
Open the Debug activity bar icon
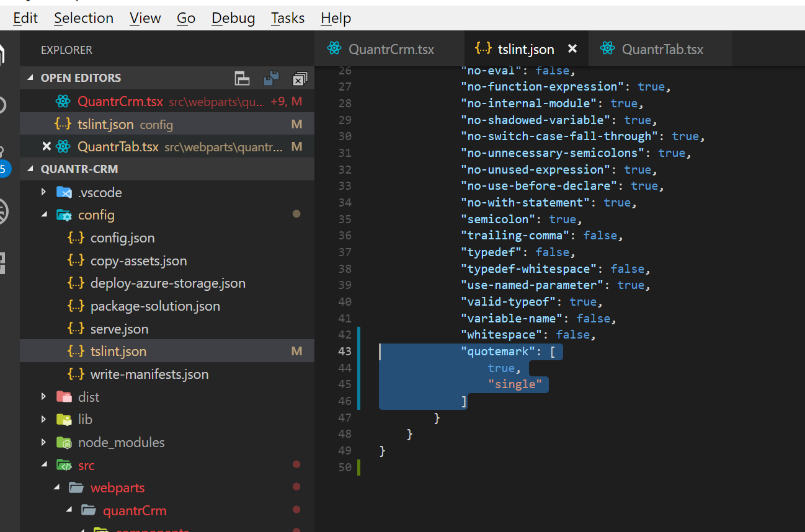[3, 211]
